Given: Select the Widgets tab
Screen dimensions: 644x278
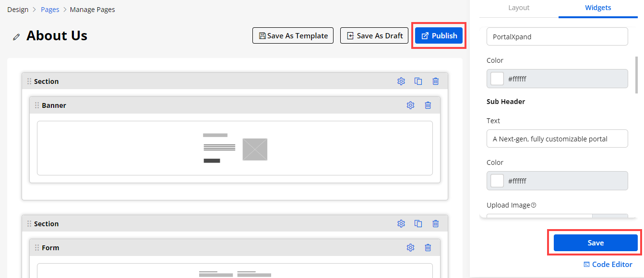Looking at the screenshot, I should [x=598, y=8].
